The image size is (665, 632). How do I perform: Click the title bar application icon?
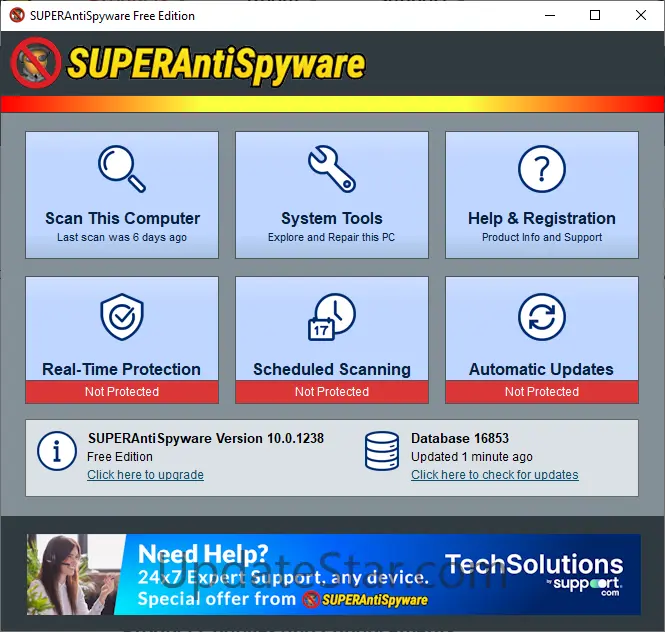tap(17, 15)
